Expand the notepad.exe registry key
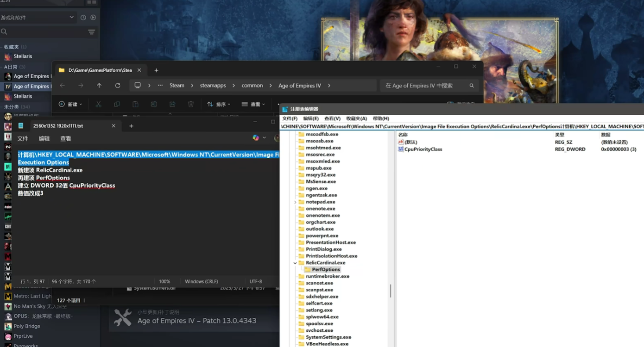This screenshot has width=644, height=347. [x=295, y=202]
